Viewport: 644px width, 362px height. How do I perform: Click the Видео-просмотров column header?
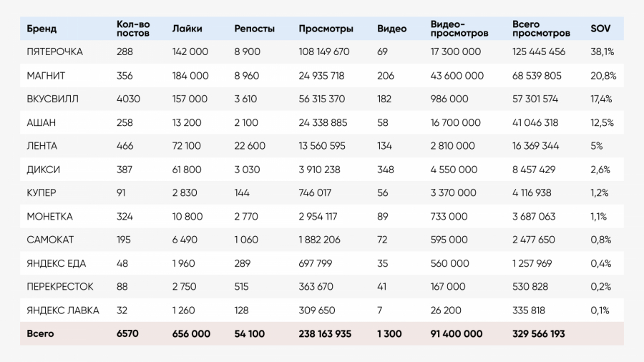tap(459, 29)
